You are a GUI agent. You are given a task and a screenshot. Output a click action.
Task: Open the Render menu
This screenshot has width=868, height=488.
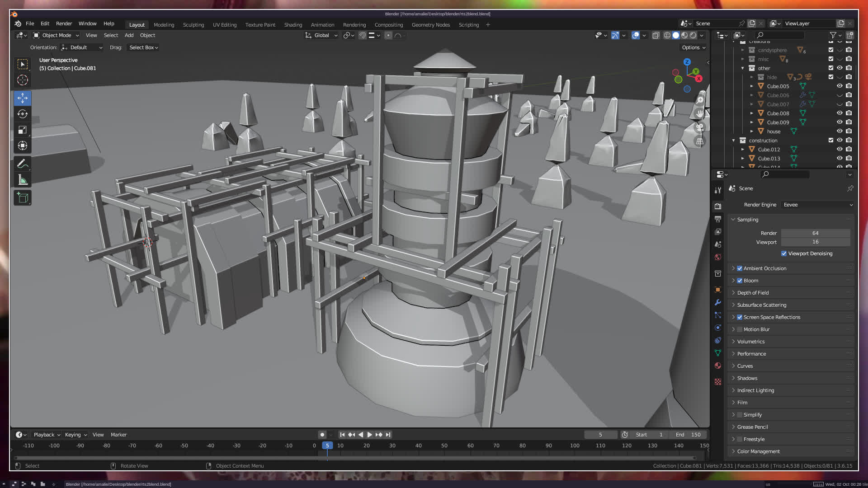[x=64, y=23]
